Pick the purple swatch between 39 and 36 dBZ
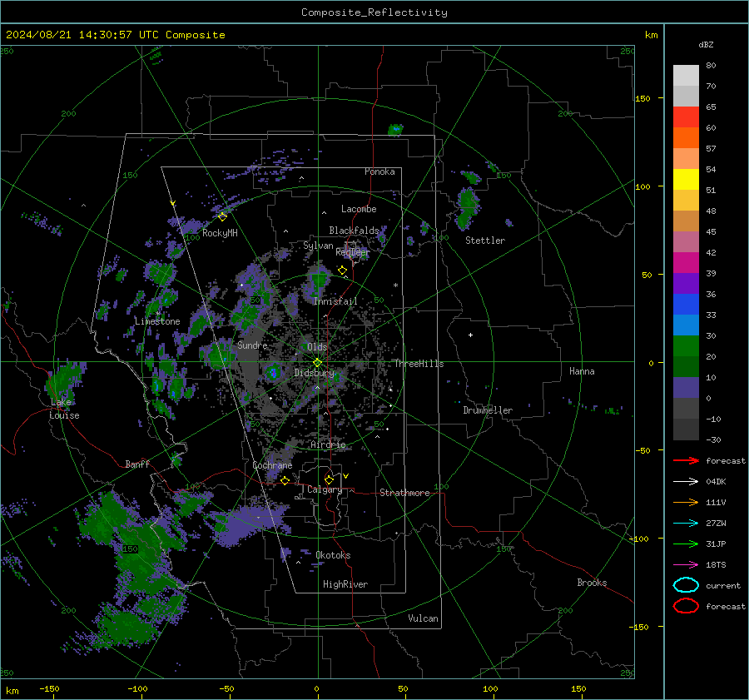Viewport: 749px width, 700px height. [x=686, y=283]
